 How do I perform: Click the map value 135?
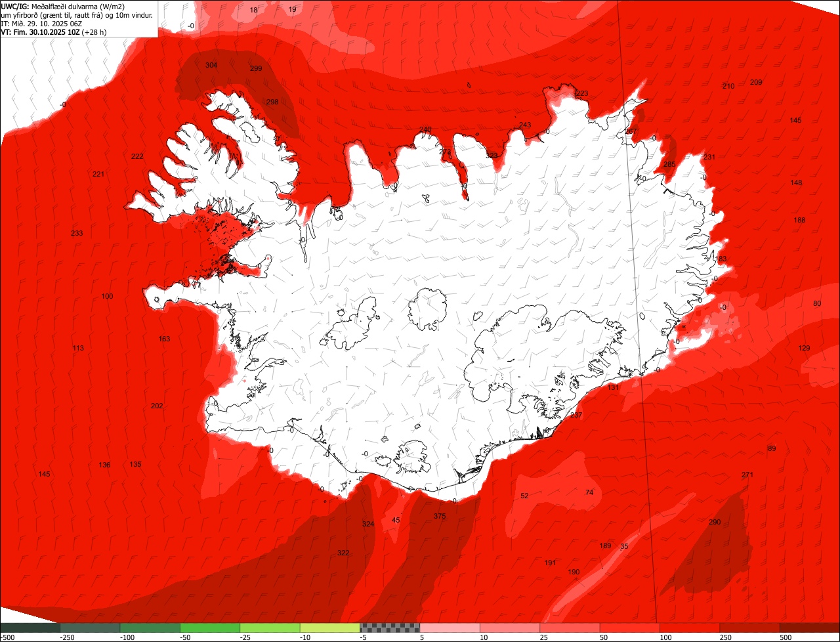pos(135,464)
